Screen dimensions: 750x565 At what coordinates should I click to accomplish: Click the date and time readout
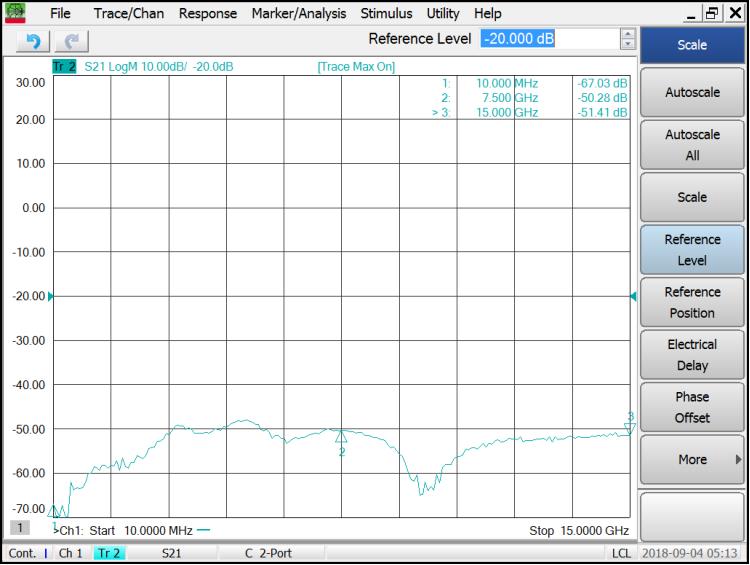[x=689, y=554]
